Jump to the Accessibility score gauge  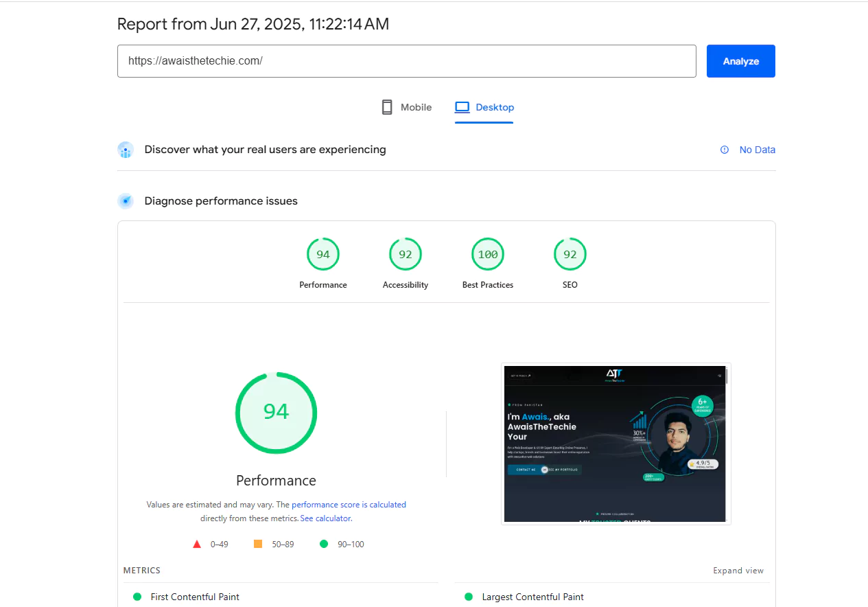(406, 255)
